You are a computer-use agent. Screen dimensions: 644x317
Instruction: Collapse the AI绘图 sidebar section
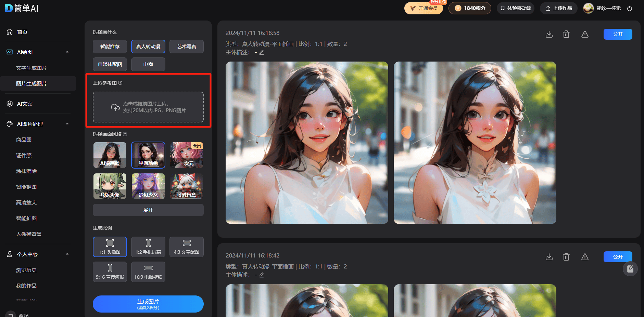(67, 52)
